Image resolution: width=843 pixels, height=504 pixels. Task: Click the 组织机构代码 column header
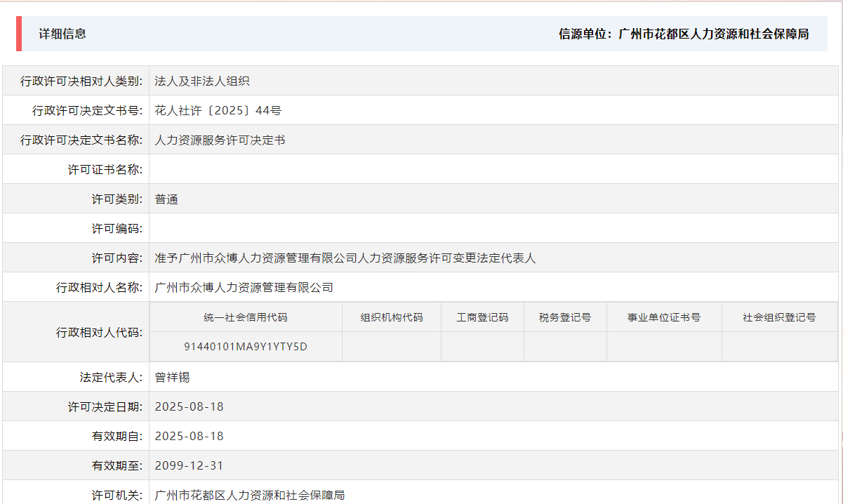pos(390,317)
